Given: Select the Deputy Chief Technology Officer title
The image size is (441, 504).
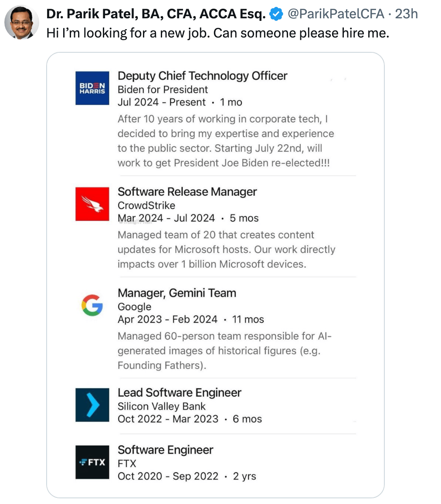Looking at the screenshot, I should [x=202, y=76].
